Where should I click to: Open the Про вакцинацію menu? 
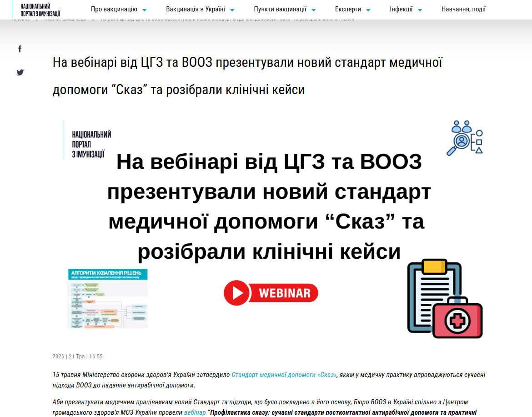tap(114, 9)
